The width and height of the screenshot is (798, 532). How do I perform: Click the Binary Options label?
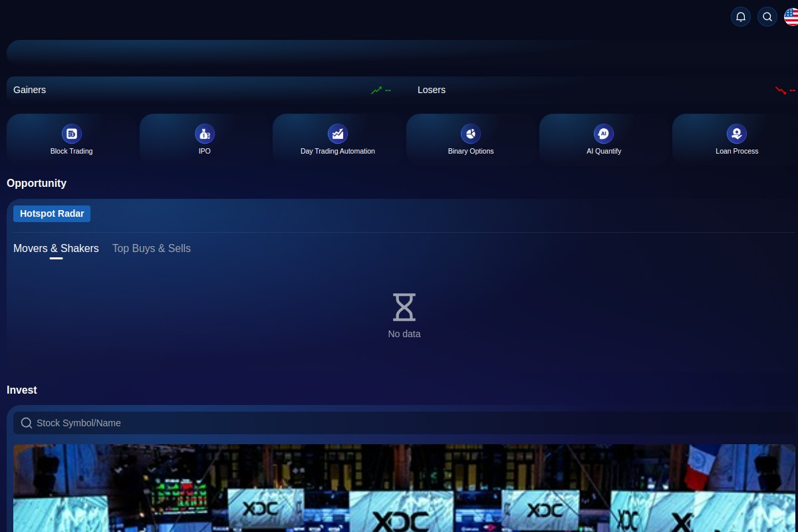(x=471, y=151)
